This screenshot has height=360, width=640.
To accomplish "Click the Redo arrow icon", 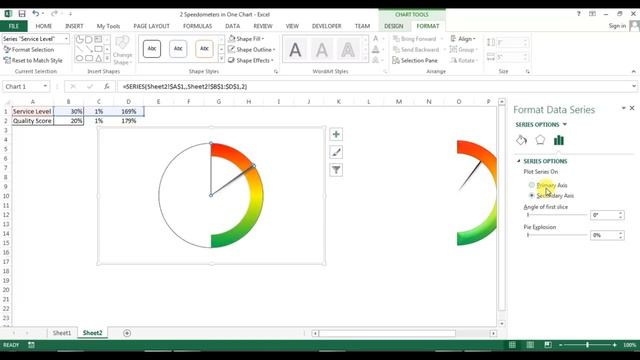I will pos(54,14).
